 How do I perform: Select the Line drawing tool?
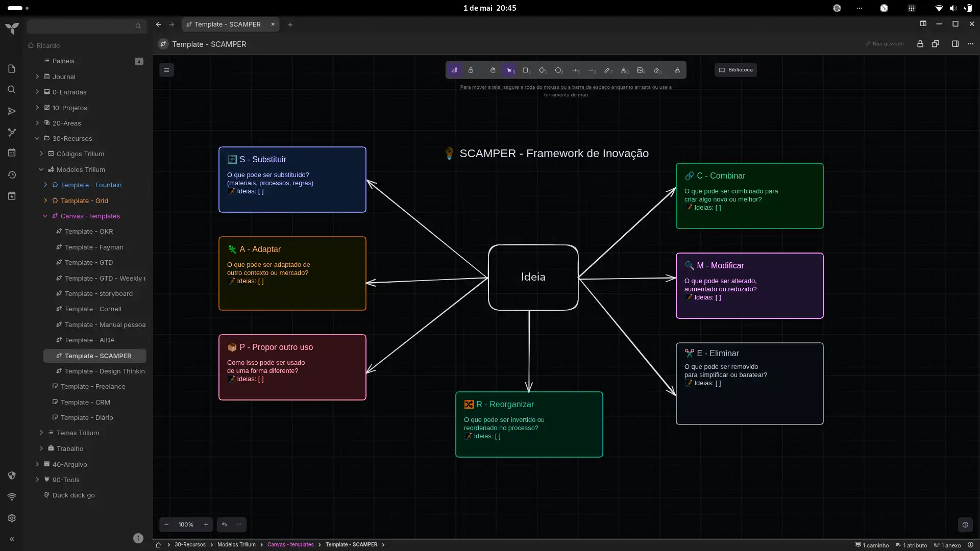click(592, 70)
